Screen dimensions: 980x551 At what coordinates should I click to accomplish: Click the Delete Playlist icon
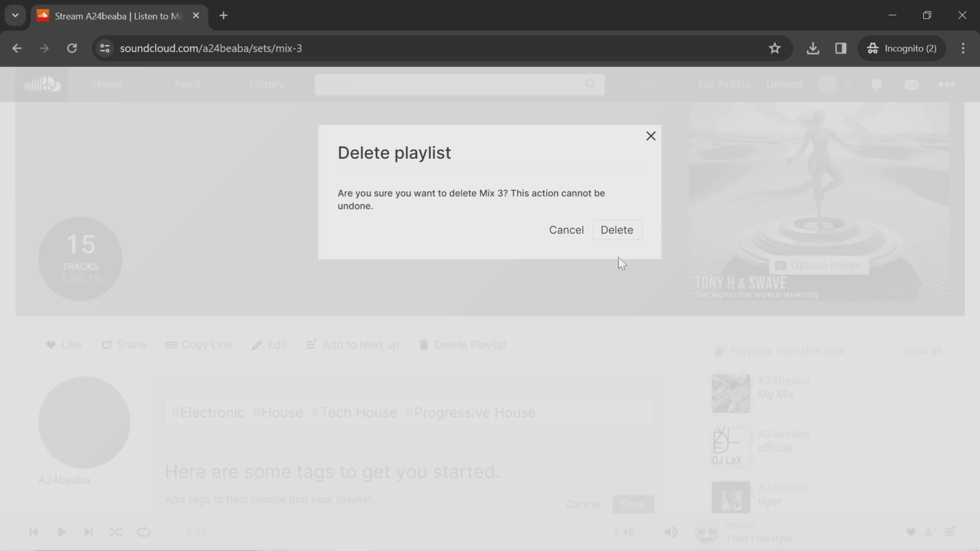pyautogui.click(x=424, y=344)
